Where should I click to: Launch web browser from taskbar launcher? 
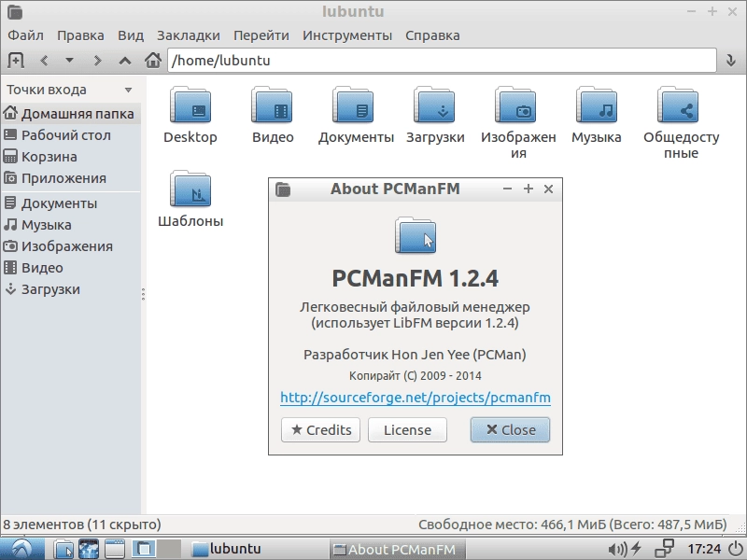coord(89,549)
